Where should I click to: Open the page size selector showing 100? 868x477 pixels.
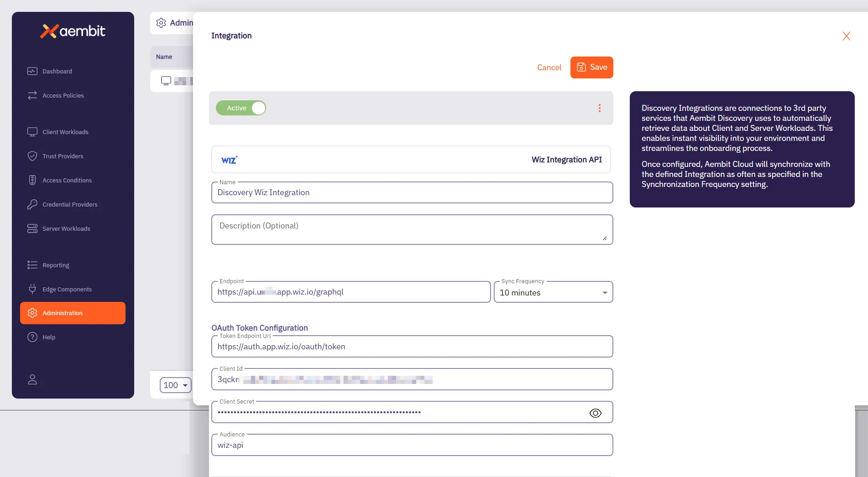(175, 385)
